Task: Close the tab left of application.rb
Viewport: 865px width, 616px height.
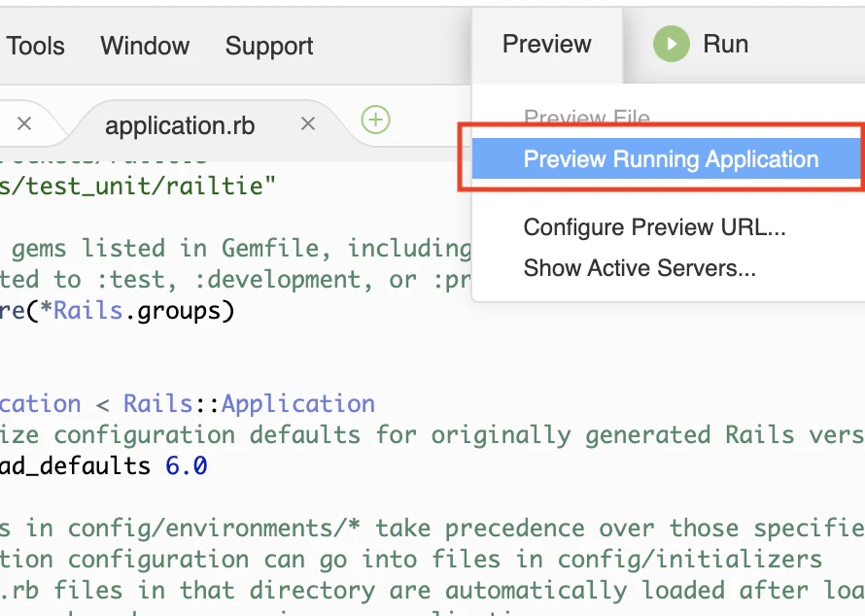Action: tap(24, 123)
